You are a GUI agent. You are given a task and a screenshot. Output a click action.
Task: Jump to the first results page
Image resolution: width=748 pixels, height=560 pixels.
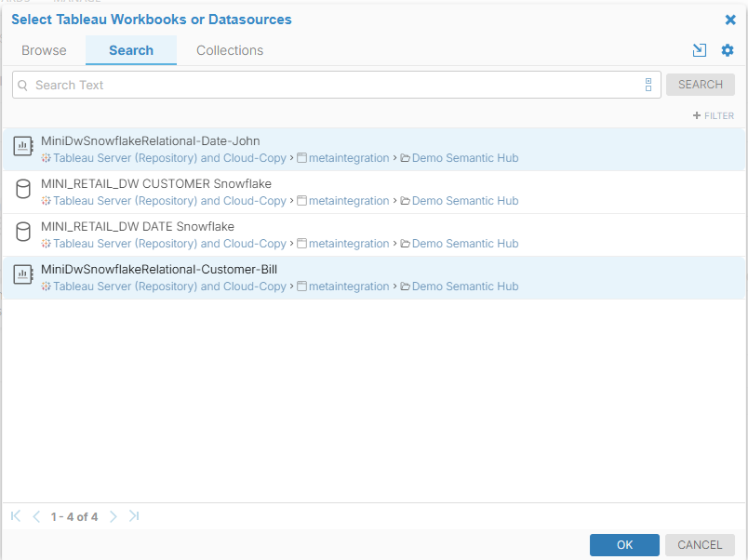point(16,516)
